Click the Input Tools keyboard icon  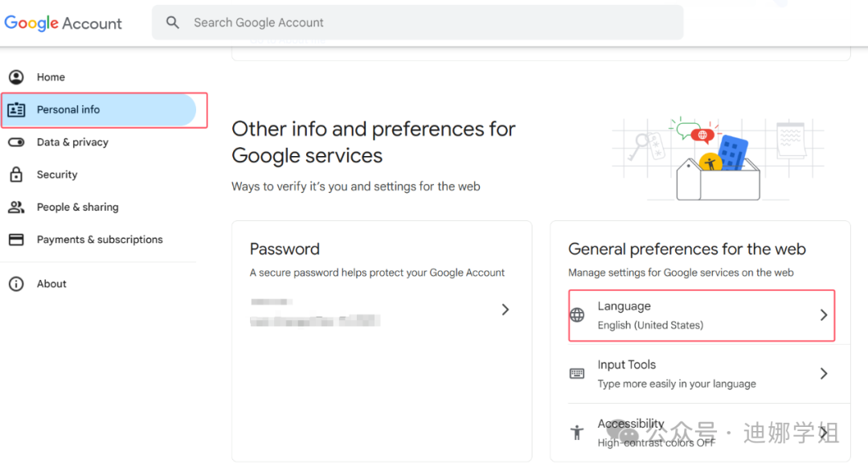point(577,373)
